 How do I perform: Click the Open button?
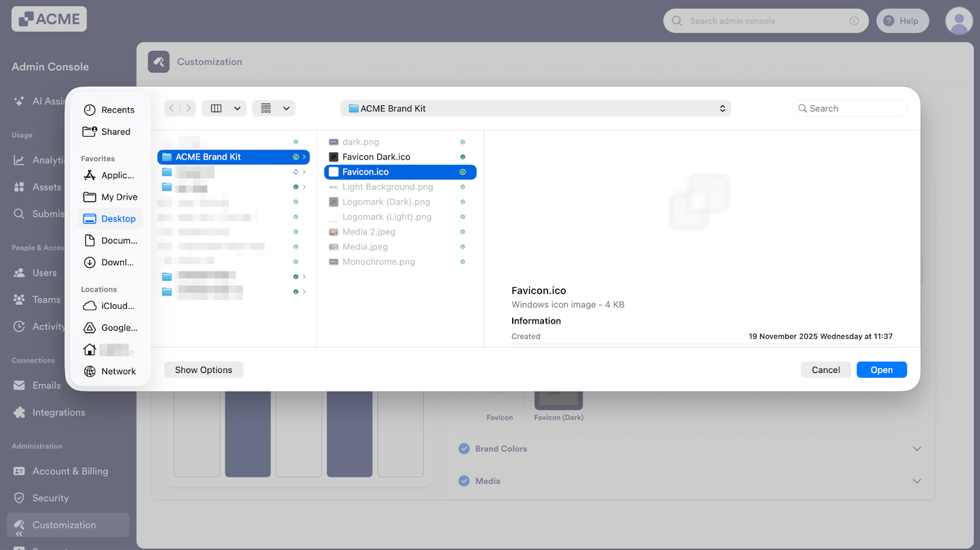click(x=881, y=370)
